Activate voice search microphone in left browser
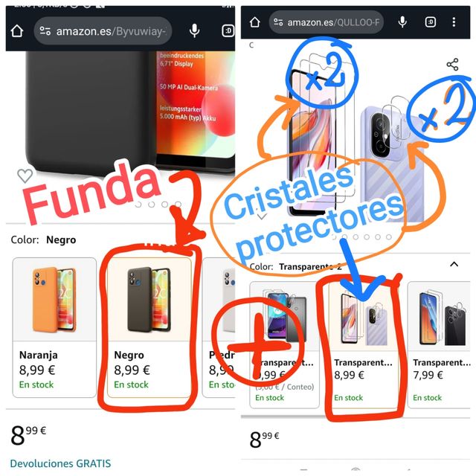This screenshot has height=476, width=476. pyautogui.click(x=194, y=30)
